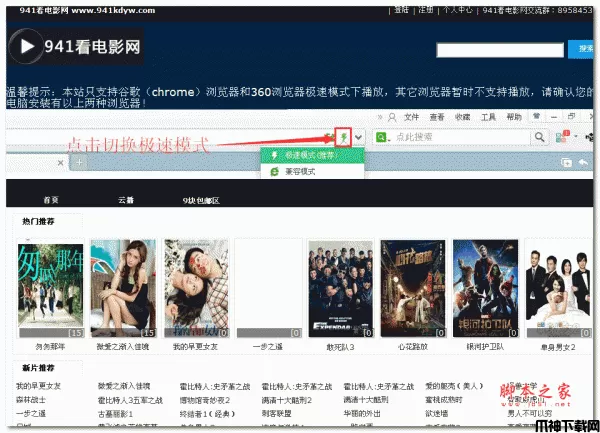Screen dimensions: 600x433
Task: Click the 欲望墙 link
Action: point(437,413)
